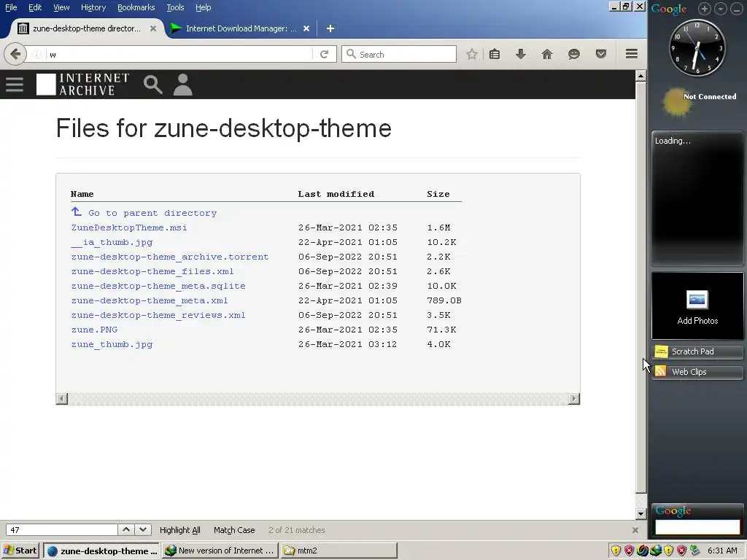Open zune-desktop-theme_meta.xml link

pyautogui.click(x=150, y=300)
